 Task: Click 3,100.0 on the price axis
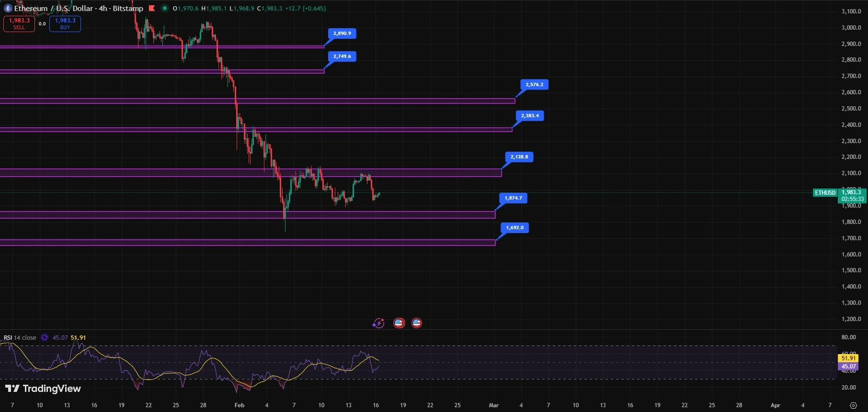851,11
